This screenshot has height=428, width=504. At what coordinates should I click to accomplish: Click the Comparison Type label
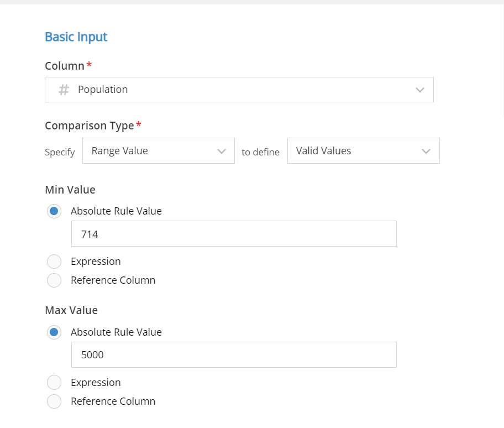click(x=89, y=126)
